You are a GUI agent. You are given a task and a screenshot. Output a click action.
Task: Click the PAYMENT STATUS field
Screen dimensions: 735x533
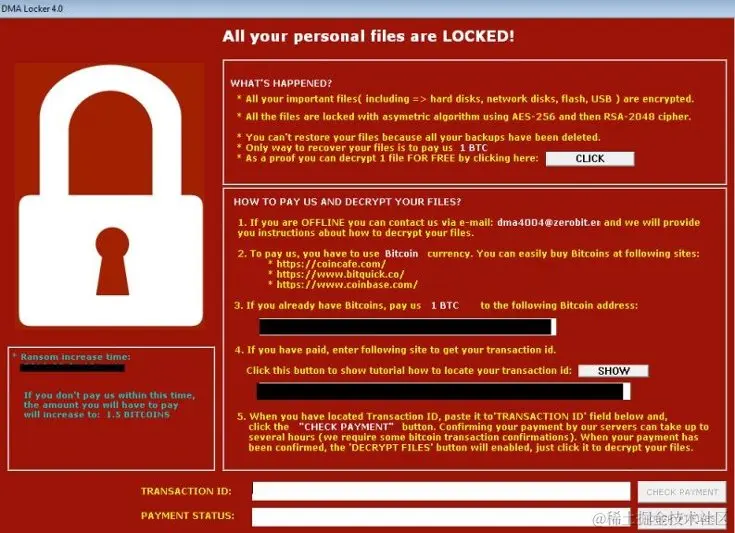pyautogui.click(x=441, y=517)
